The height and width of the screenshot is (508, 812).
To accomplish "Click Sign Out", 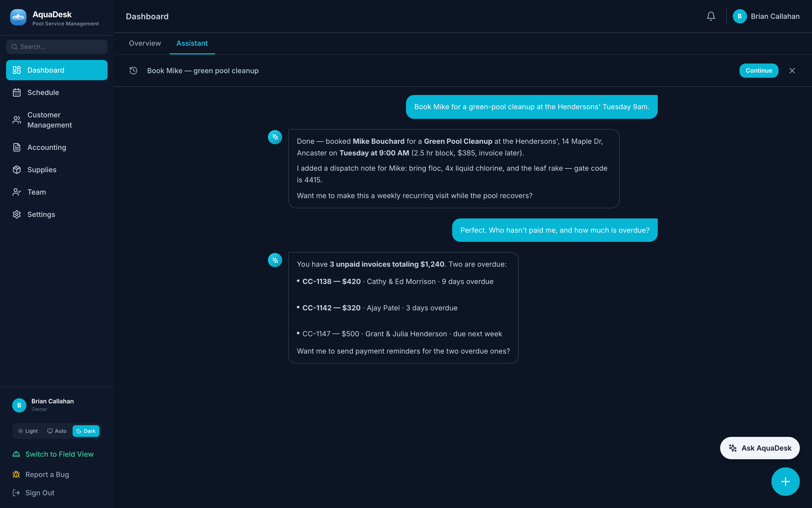I will click(33, 493).
